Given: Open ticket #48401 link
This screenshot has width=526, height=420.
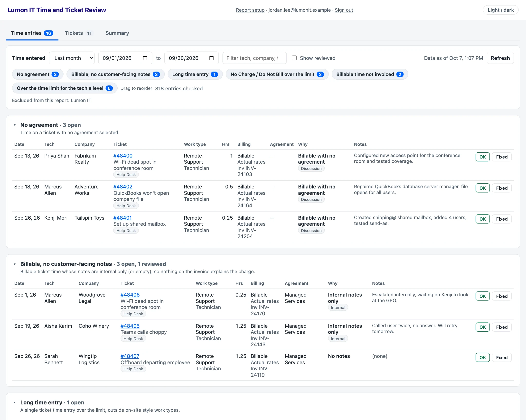Looking at the screenshot, I should click(x=122, y=218).
